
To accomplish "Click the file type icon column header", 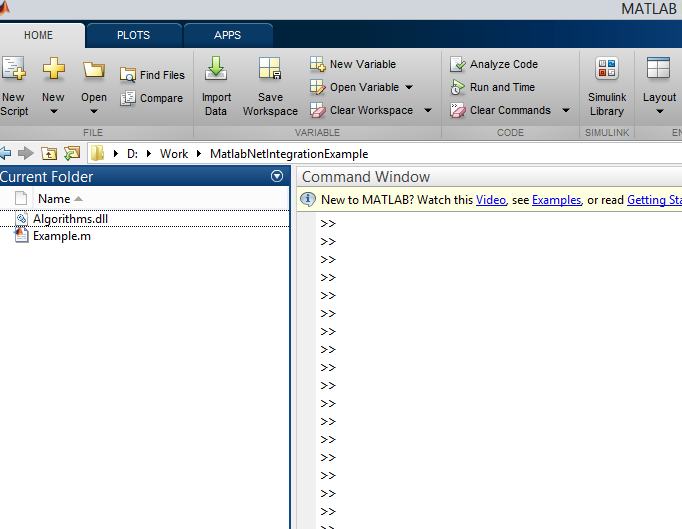I will (21, 198).
